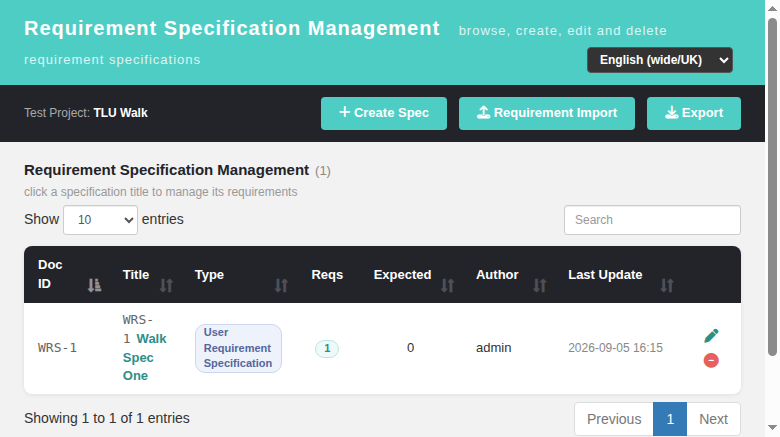Open the Show entries count dropdown
780x437 pixels.
(100, 219)
